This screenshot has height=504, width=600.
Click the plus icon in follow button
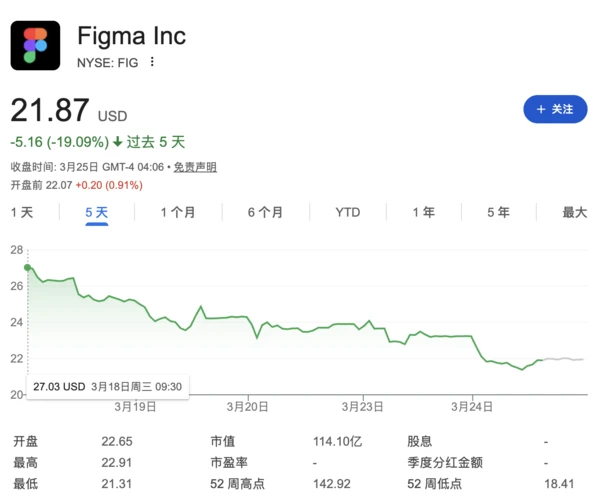[541, 109]
